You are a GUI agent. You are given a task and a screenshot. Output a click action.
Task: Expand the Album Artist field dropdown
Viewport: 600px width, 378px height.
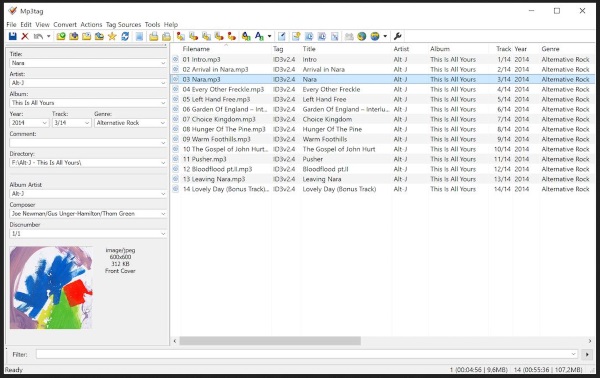[x=163, y=194]
